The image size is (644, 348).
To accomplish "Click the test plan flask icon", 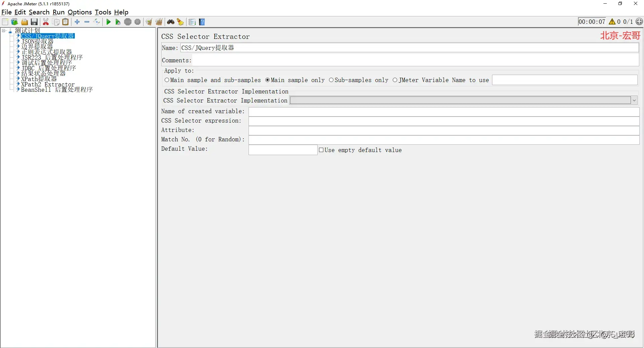I will (x=10, y=31).
